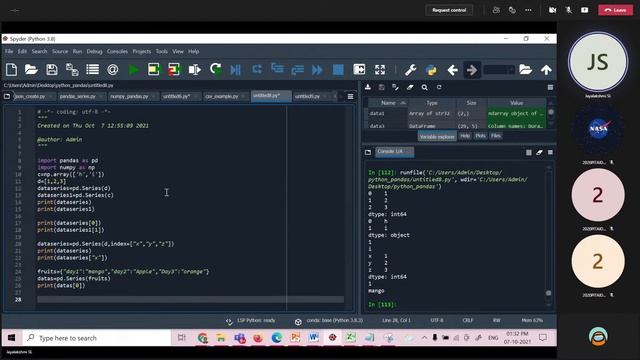Switch to the numpy_pandas.py editor tab
640x360 pixels.
click(129, 96)
